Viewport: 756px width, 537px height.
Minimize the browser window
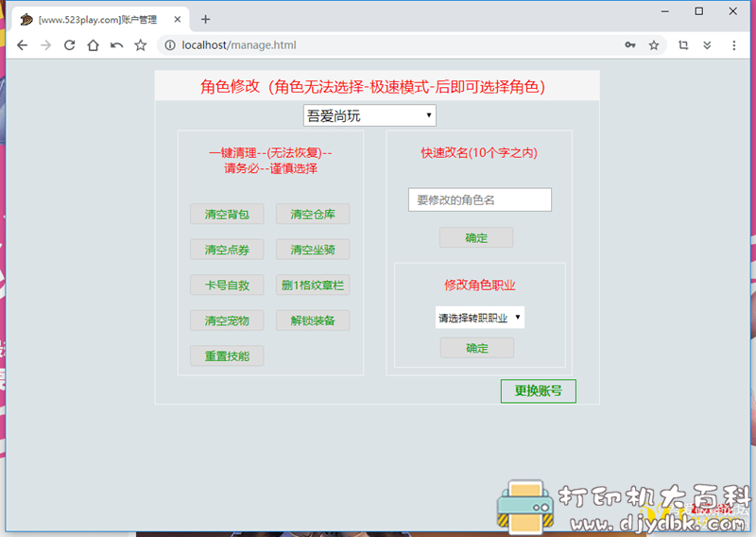pyautogui.click(x=665, y=11)
